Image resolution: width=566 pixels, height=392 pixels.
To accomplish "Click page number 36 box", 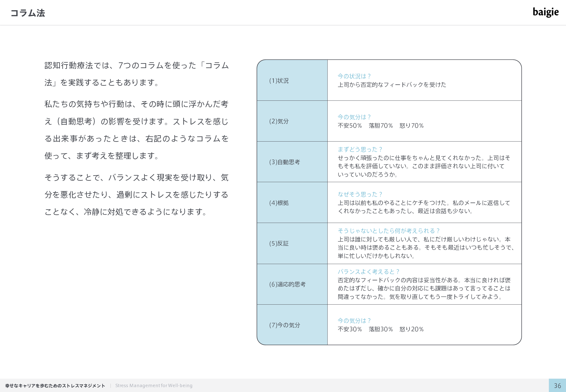I will (557, 385).
